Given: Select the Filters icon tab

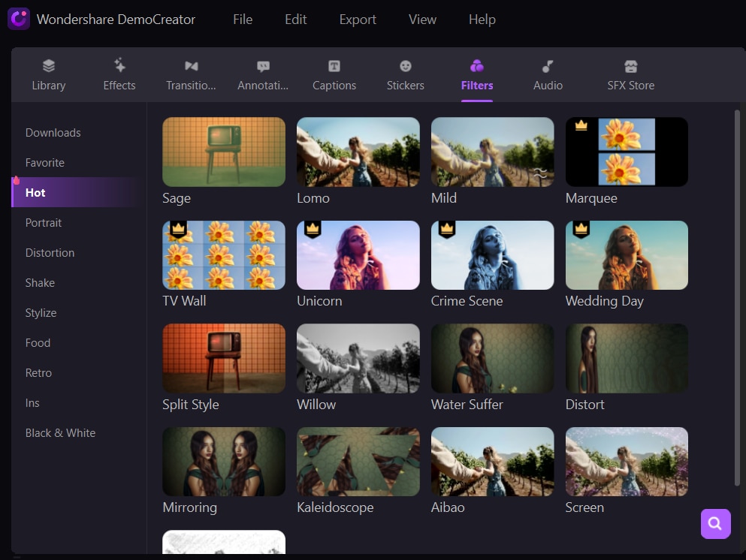Looking at the screenshot, I should [477, 65].
